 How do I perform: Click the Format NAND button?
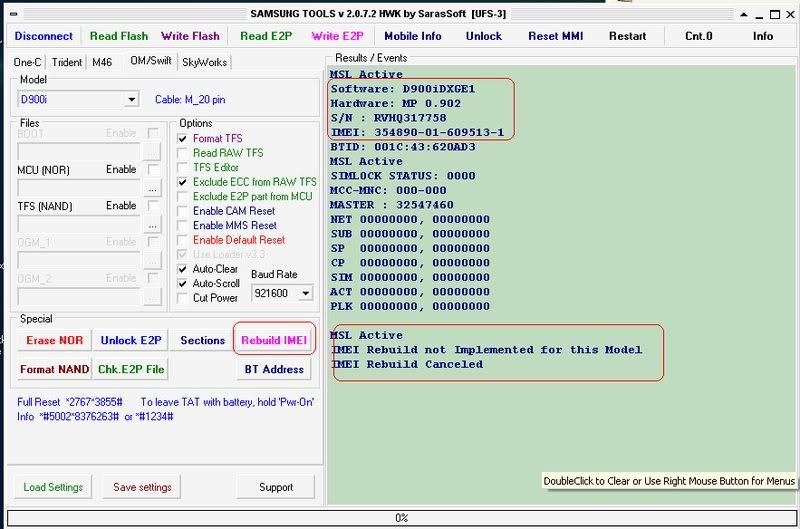55,369
